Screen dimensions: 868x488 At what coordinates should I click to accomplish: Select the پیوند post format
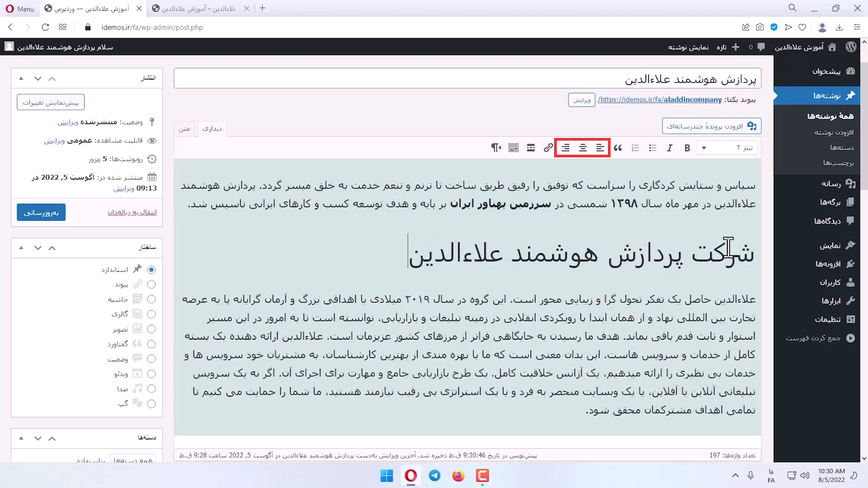[x=152, y=284]
